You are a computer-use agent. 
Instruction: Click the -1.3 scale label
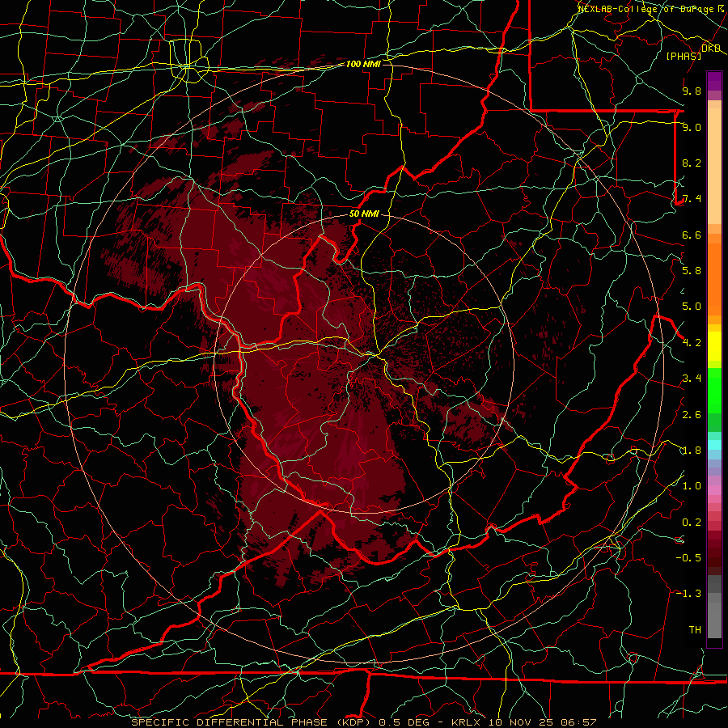[x=688, y=594]
